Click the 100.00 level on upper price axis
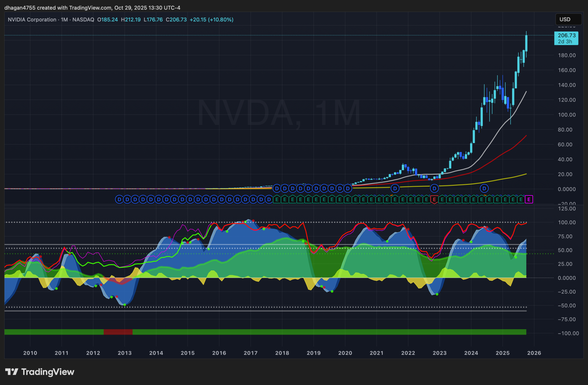The height and width of the screenshot is (385, 588). pyautogui.click(x=567, y=115)
